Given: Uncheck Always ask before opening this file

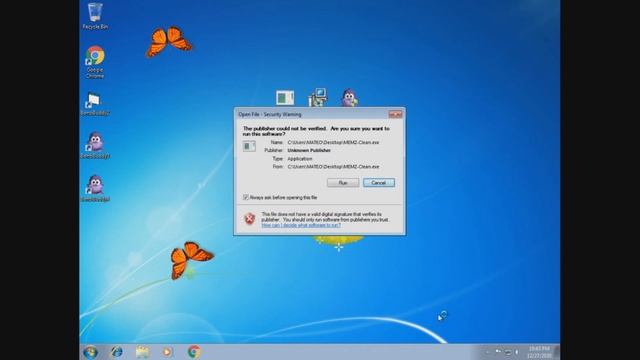Looking at the screenshot, I should point(246,198).
